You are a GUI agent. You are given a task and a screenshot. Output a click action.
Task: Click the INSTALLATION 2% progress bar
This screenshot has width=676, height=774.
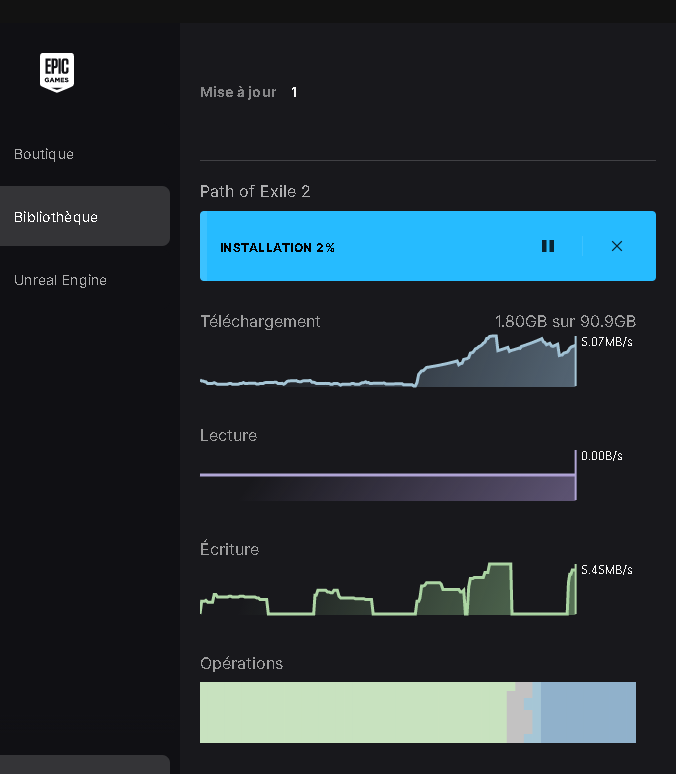click(x=428, y=246)
